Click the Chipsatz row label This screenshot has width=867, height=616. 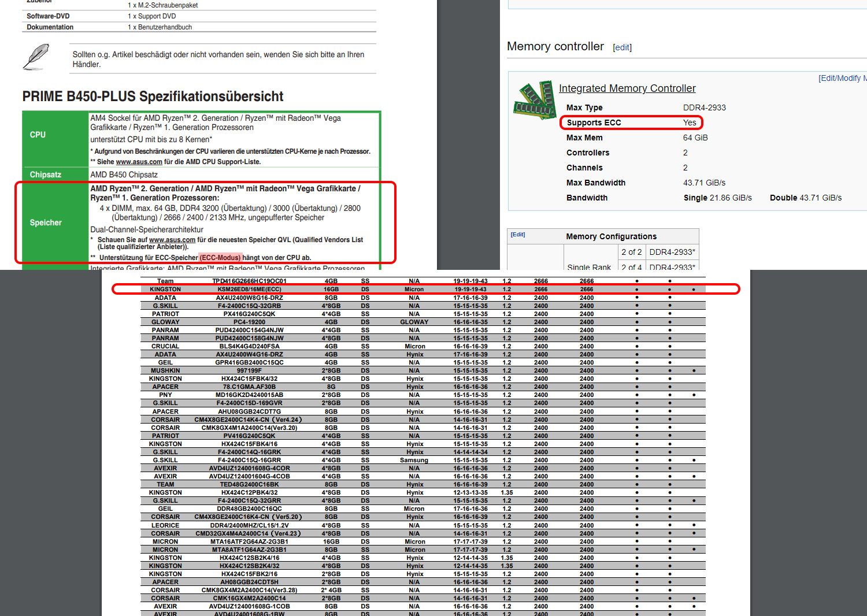[46, 175]
